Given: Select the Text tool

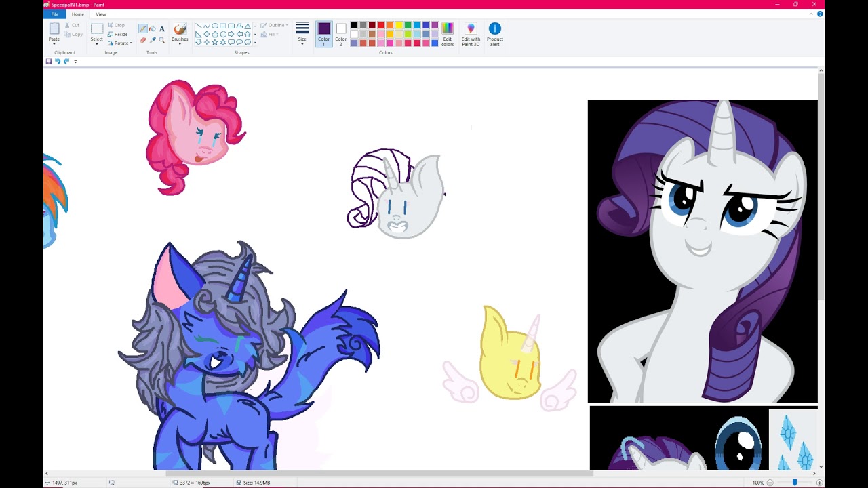Looking at the screenshot, I should click(162, 28).
